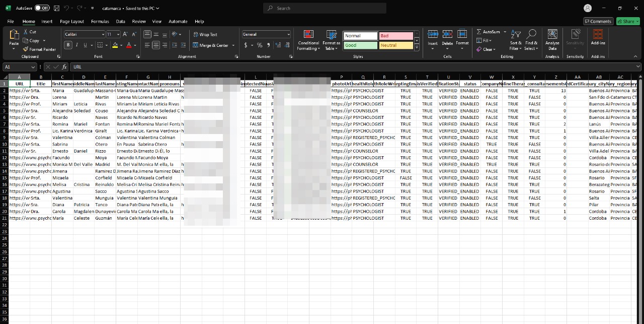Toggle Wrap Text
Viewport: 644px width, 324px height.
coord(205,34)
